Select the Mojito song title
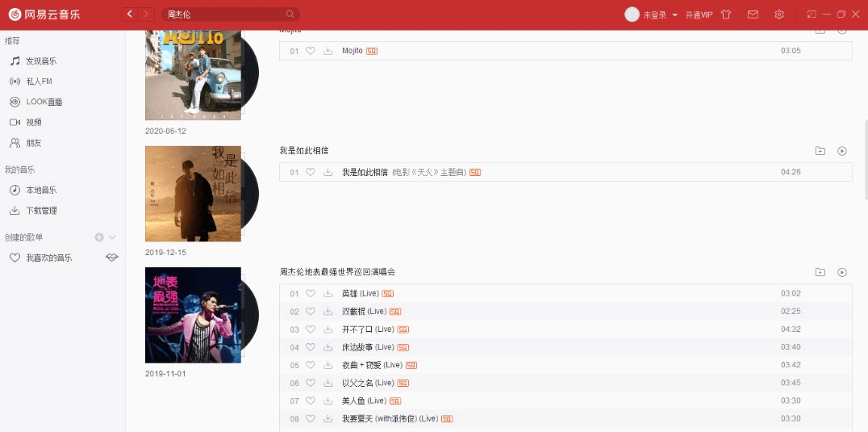Viewport: 868px width, 432px height. [x=352, y=50]
